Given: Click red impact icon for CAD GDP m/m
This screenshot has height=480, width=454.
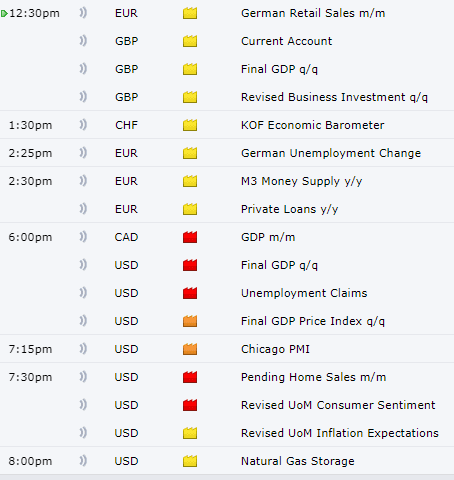Looking at the screenshot, I should [190, 237].
